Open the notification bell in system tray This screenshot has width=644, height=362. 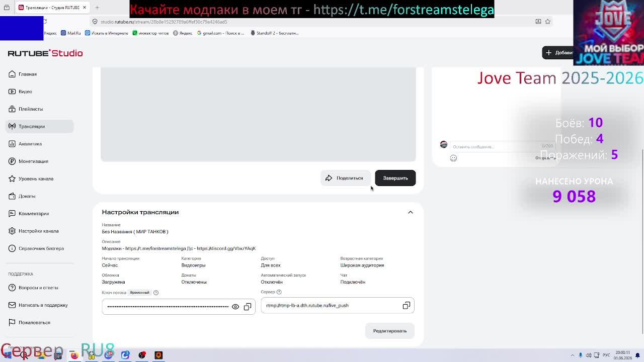(638, 355)
